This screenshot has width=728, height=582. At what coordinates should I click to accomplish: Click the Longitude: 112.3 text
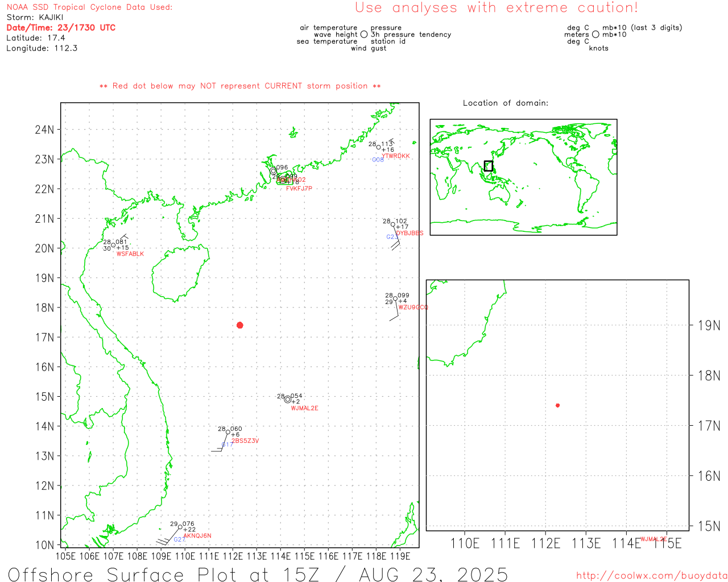tap(42, 48)
